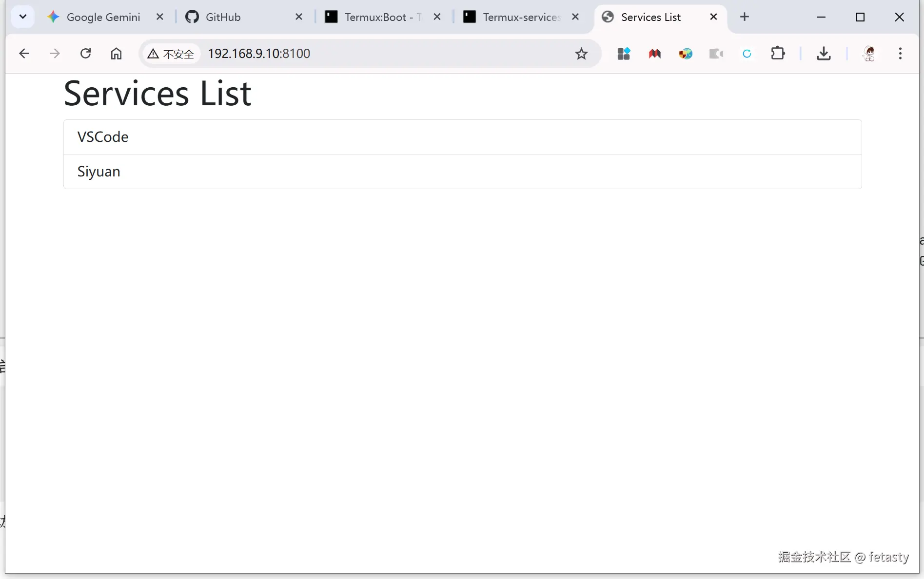The image size is (924, 579).
Task: Close the Termux:Boot tab
Action: [x=437, y=17]
